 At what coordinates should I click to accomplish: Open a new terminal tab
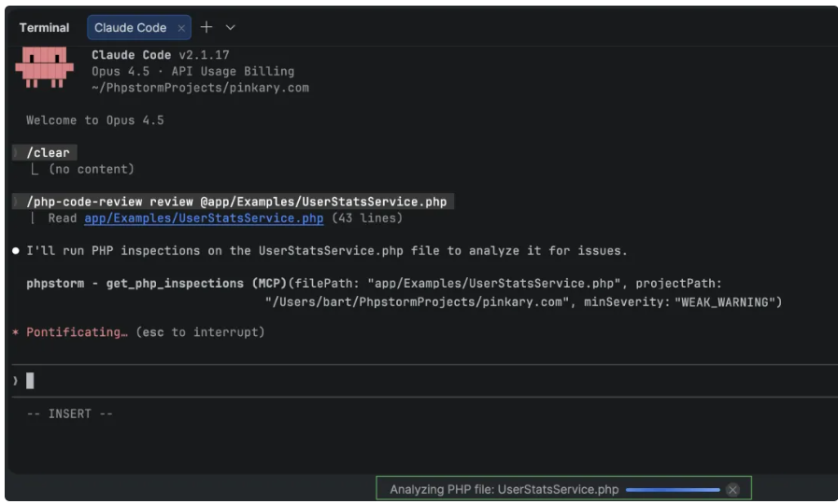click(x=206, y=27)
